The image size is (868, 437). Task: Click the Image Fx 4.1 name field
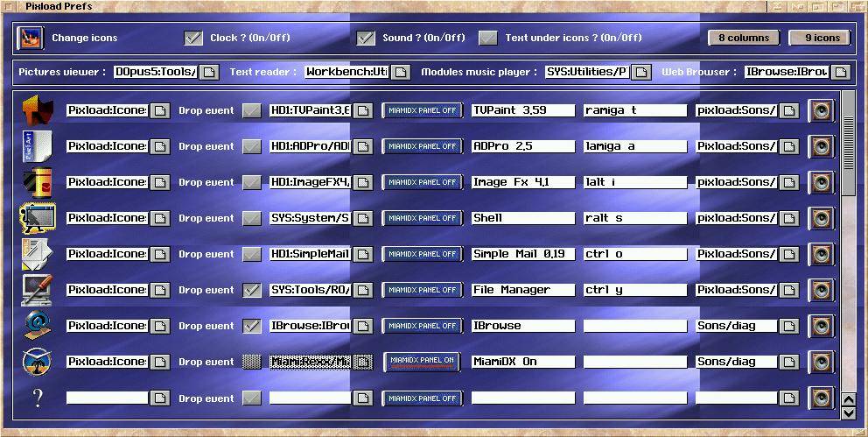click(523, 183)
